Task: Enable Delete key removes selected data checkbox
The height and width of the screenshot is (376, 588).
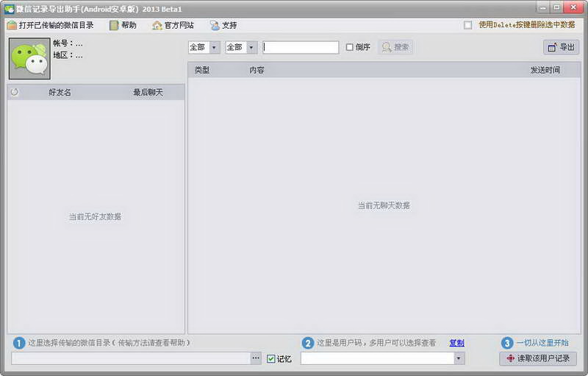Action: point(467,25)
